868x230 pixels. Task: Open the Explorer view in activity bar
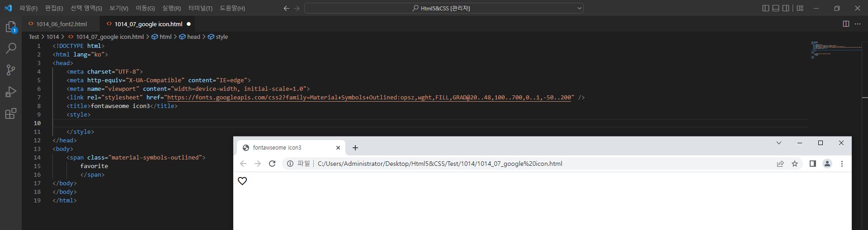pyautogui.click(x=11, y=27)
